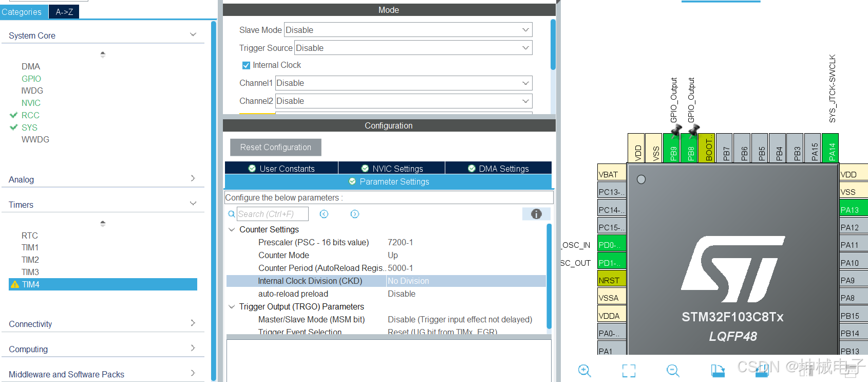The height and width of the screenshot is (382, 868).
Task: Select pin PB7 on the chip
Action: point(724,148)
